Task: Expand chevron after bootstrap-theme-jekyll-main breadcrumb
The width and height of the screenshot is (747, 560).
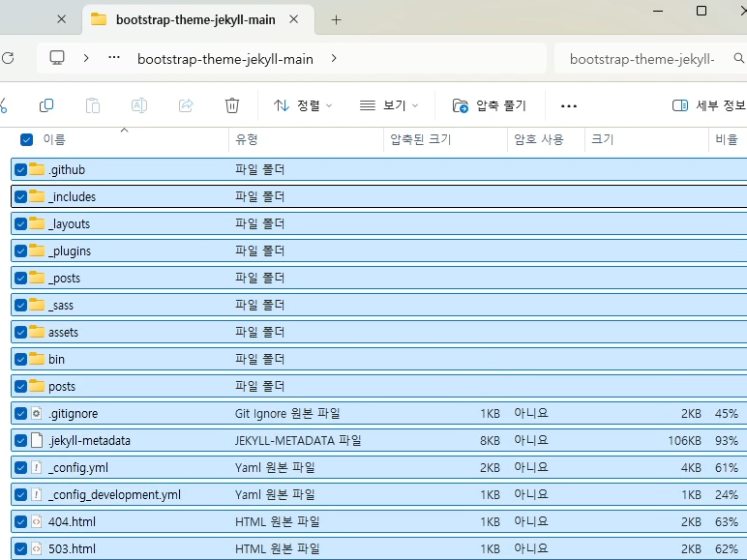Action: (x=334, y=58)
